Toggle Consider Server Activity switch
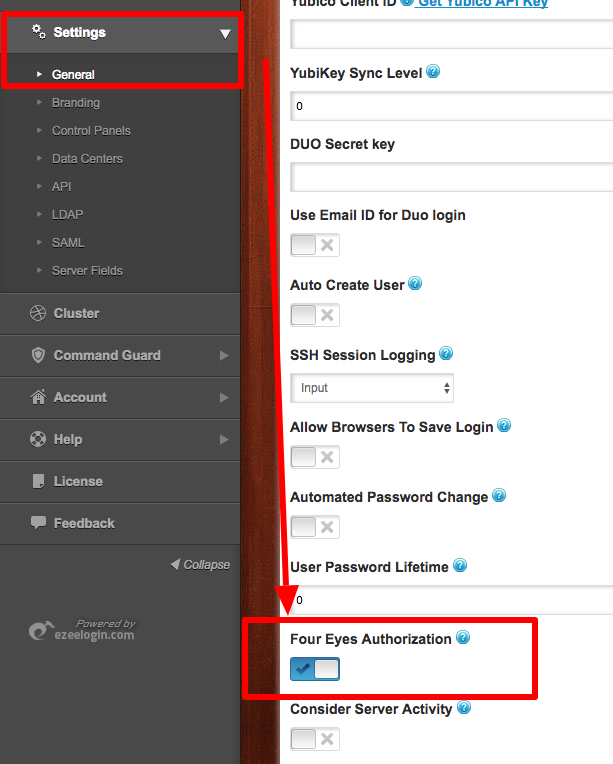Screen dimensions: 613x764 point(315,739)
